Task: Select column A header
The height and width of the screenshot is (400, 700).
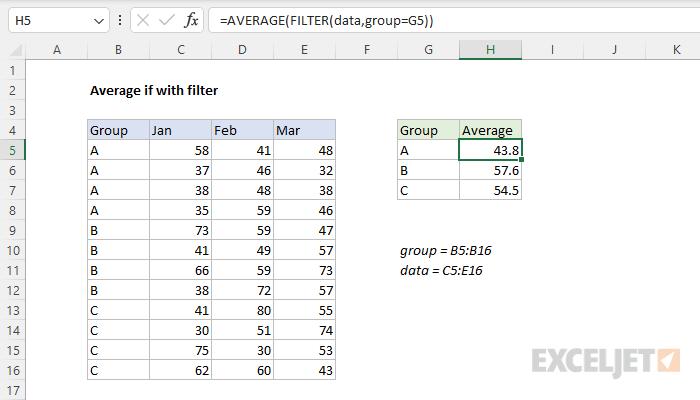Action: [x=57, y=50]
